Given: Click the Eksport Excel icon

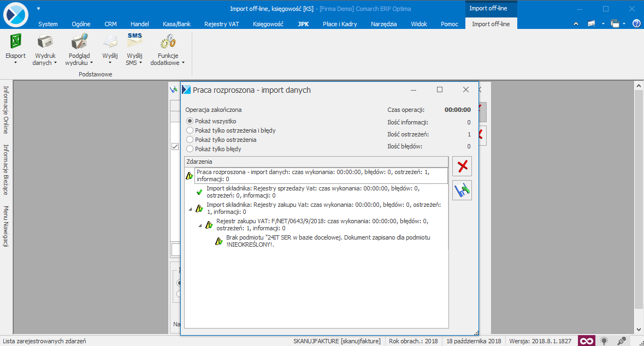Looking at the screenshot, I should 15,41.
